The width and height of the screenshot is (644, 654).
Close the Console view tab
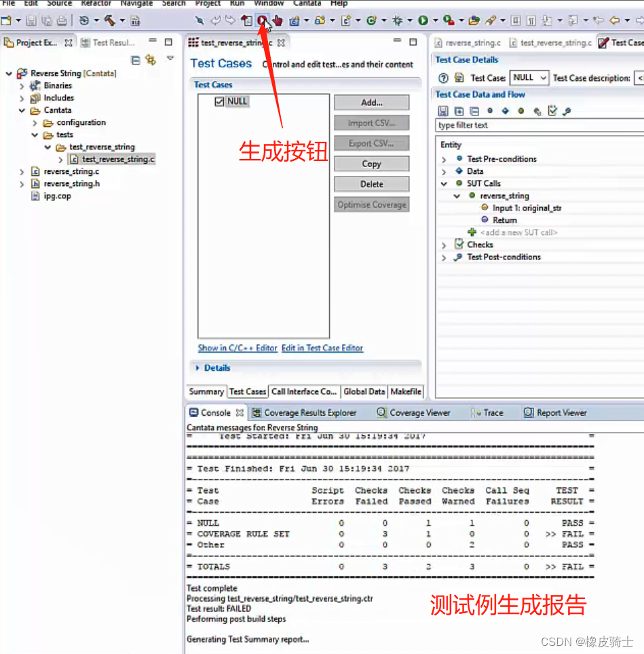[x=240, y=413]
